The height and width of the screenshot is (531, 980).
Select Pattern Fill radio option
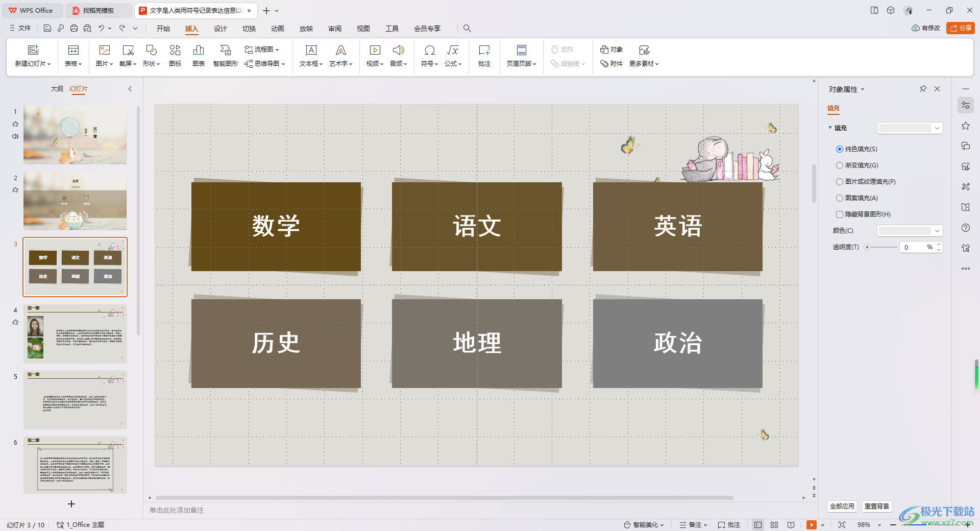(840, 198)
